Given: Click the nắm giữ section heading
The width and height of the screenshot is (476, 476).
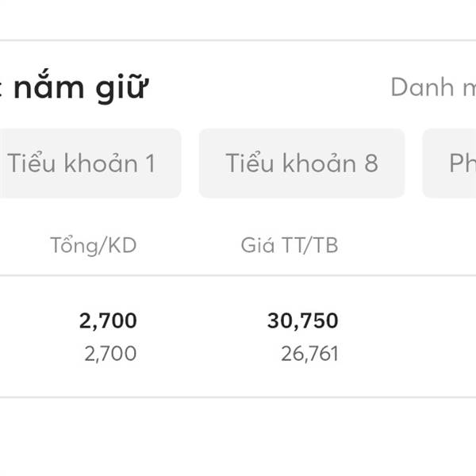Looking at the screenshot, I should click(79, 87).
